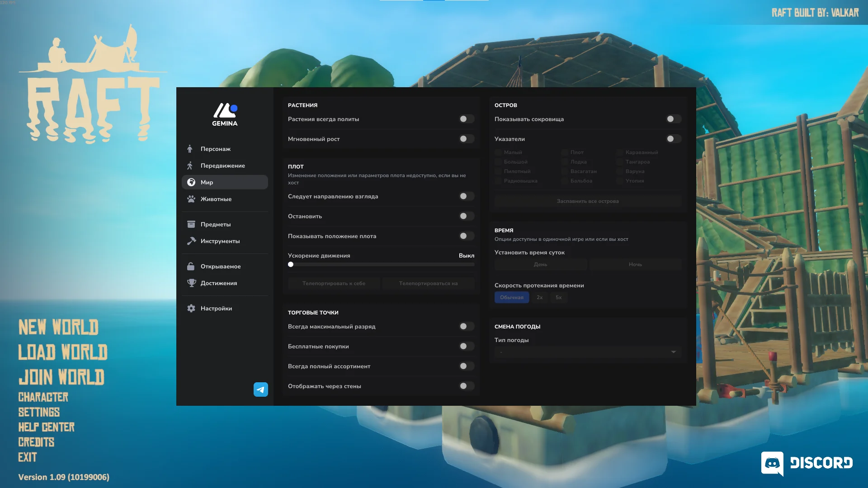Click the Мир globe icon

click(x=191, y=182)
